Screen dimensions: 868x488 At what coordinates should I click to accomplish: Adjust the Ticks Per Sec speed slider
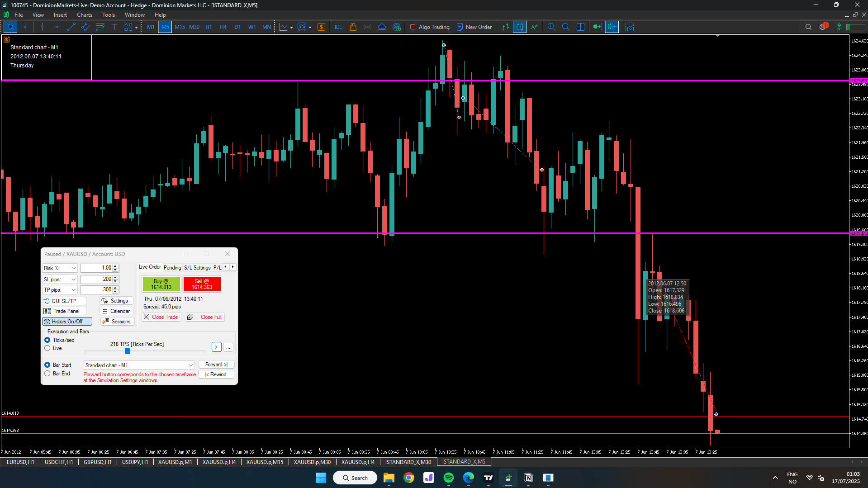pos(127,351)
